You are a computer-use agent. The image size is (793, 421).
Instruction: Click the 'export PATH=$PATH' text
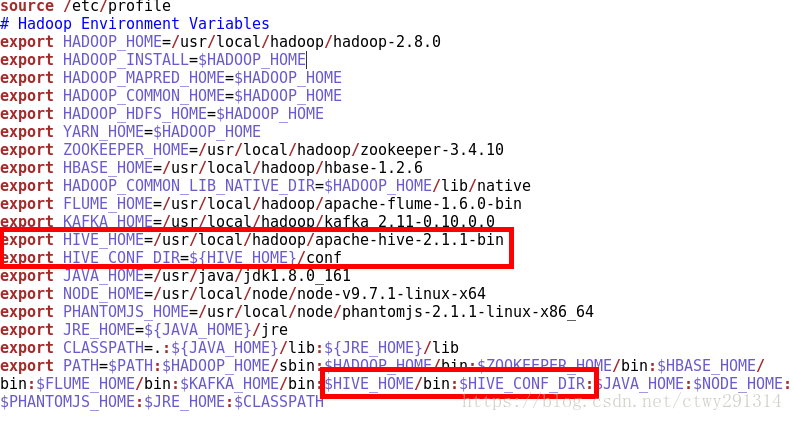tap(77, 366)
